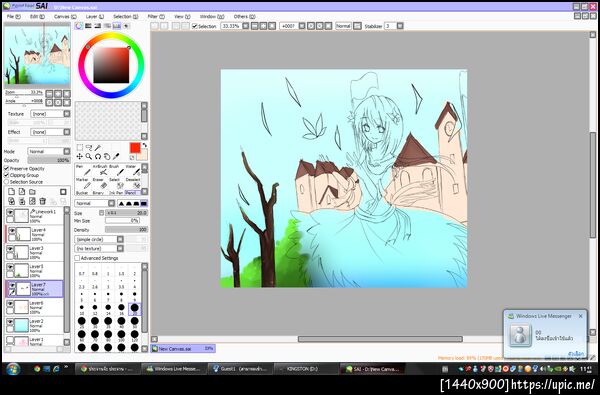Swap foreground and background colors
The width and height of the screenshot is (600, 395).
[x=145, y=145]
